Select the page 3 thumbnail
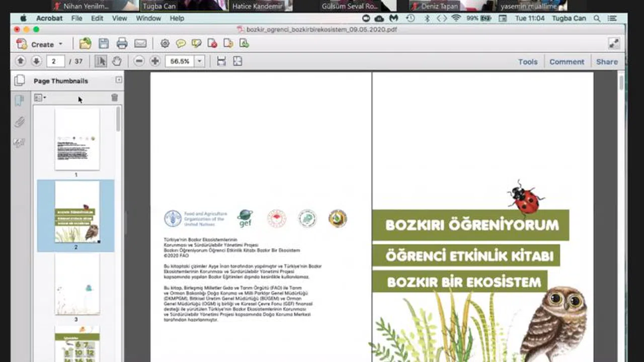The image size is (644, 362). point(77,285)
